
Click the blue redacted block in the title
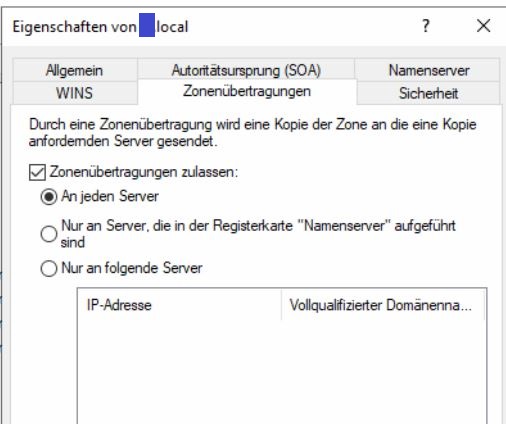click(x=147, y=25)
